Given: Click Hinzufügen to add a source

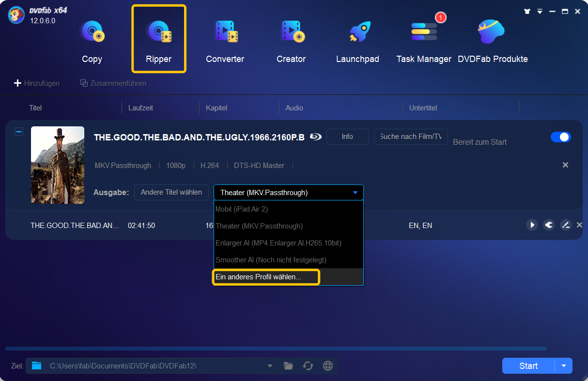Looking at the screenshot, I should 37,83.
